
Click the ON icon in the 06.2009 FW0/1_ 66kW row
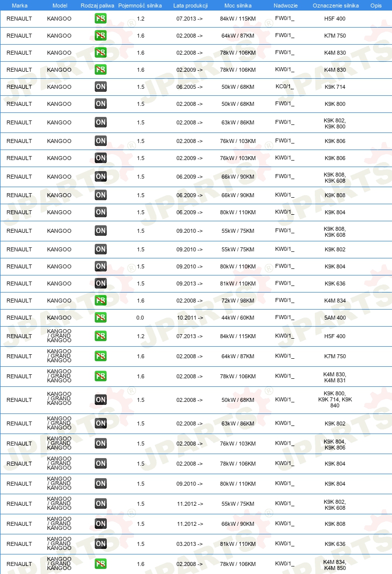[101, 177]
